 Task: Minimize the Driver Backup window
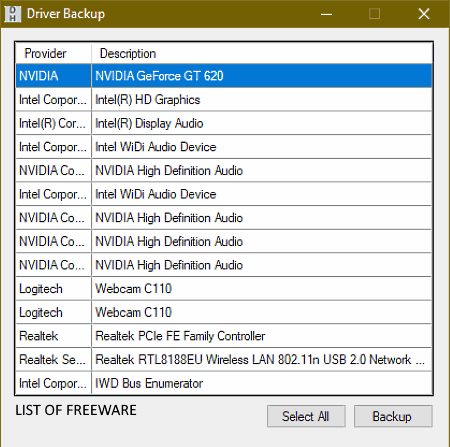pyautogui.click(x=326, y=14)
